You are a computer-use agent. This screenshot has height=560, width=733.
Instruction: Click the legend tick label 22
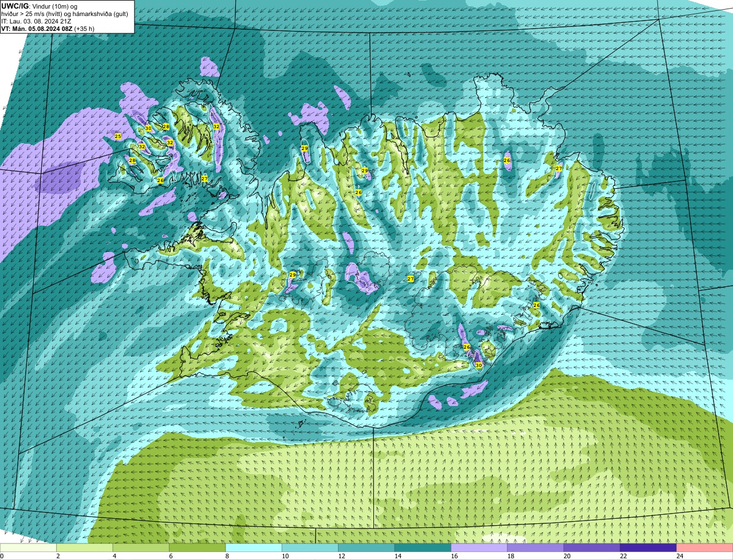(x=624, y=556)
